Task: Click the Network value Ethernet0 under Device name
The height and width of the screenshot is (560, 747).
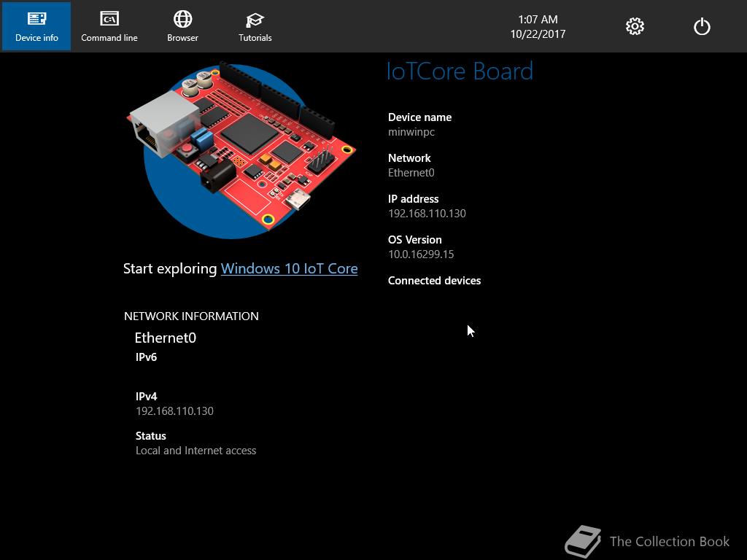Action: [411, 173]
